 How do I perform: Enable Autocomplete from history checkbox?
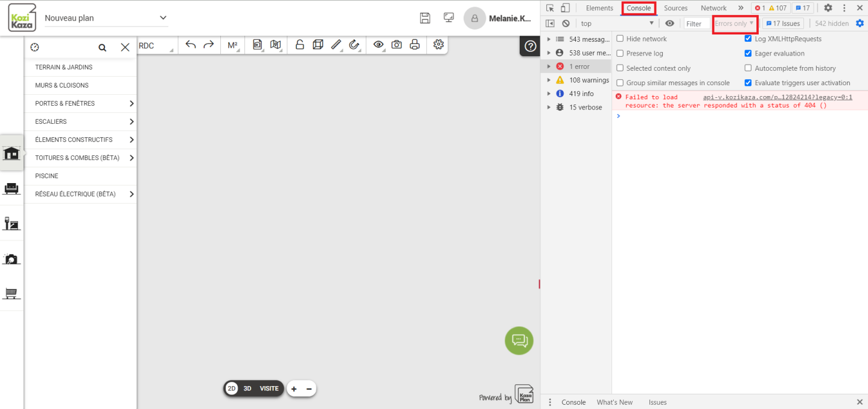coord(748,68)
